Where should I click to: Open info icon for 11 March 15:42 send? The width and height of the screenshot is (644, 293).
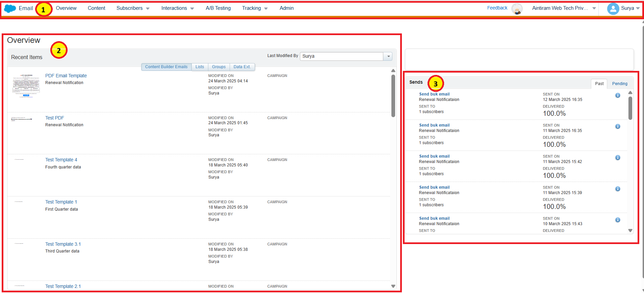pyautogui.click(x=617, y=158)
